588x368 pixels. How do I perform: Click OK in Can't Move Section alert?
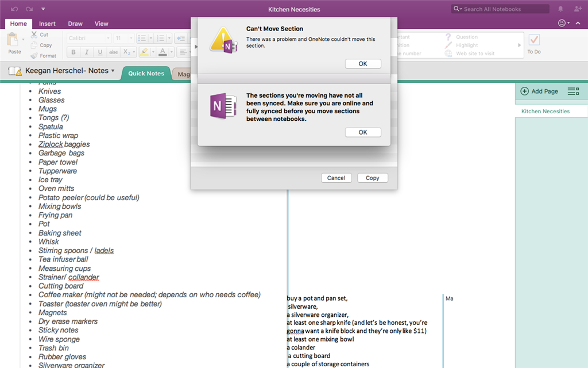click(x=363, y=64)
